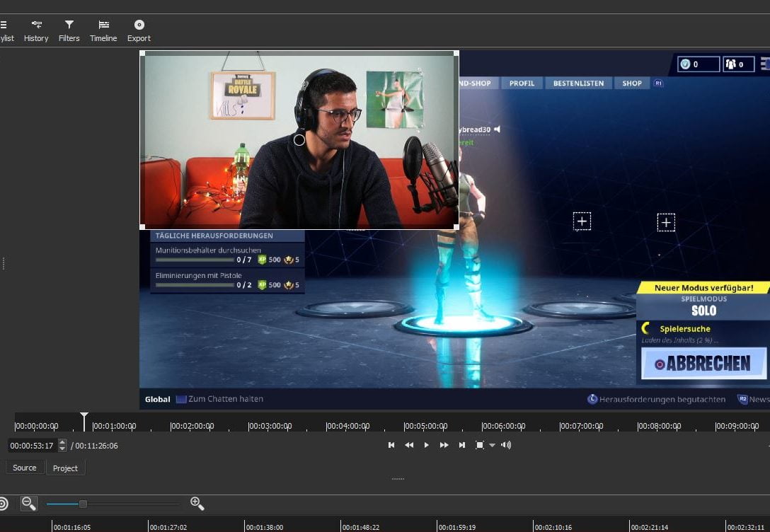Screen dimensions: 770x532
Task: Select the bottom-right corner handle of the webcam overlay
Action: pyautogui.click(x=456, y=227)
